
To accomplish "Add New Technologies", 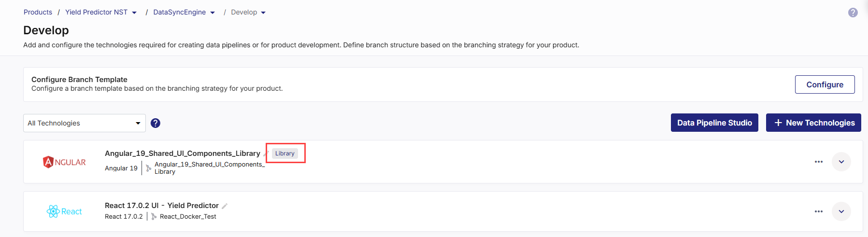I will [x=813, y=123].
